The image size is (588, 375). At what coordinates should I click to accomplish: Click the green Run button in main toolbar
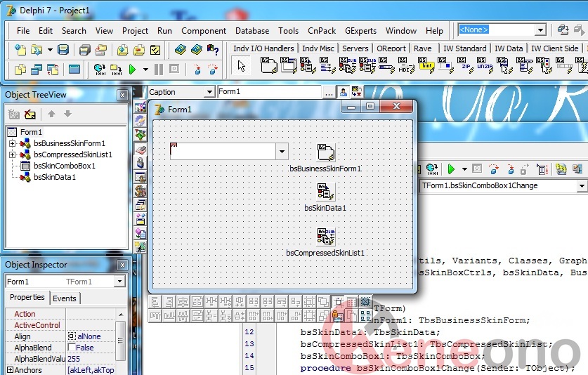pyautogui.click(x=132, y=70)
